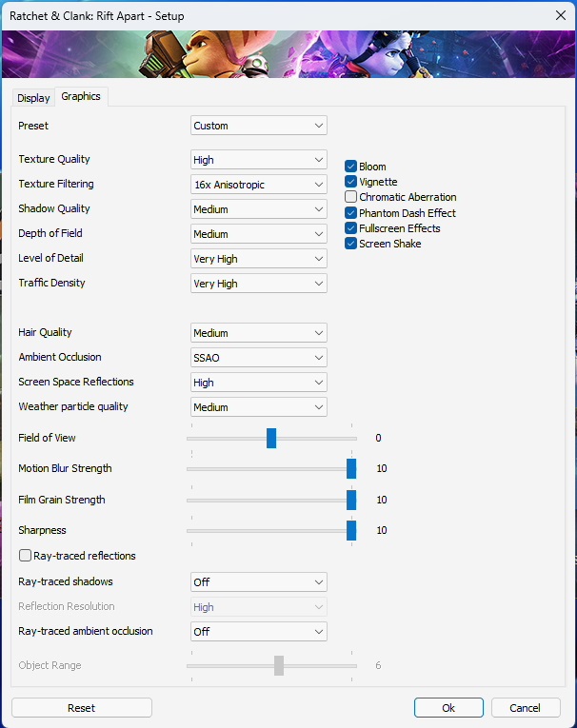
Task: Enable Ray-traced reflections
Action: coord(25,556)
